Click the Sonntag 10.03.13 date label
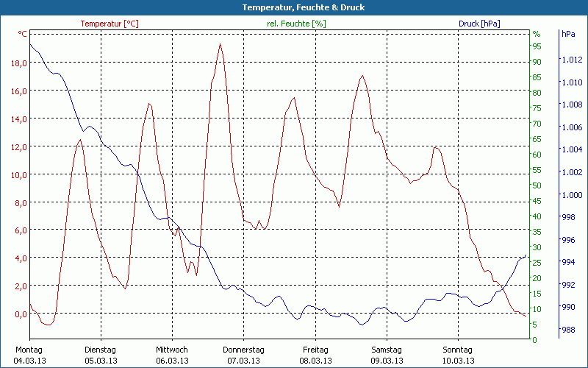This screenshot has width=588, height=368. click(457, 355)
